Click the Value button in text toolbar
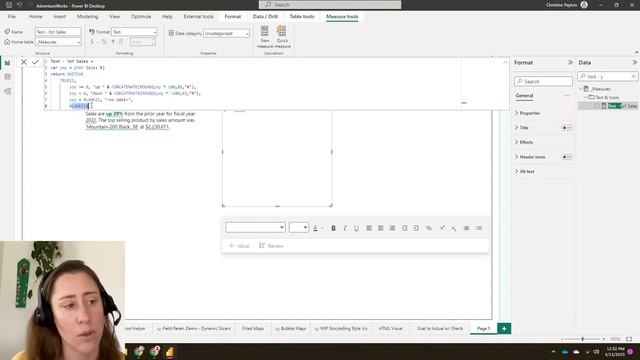The image size is (640, 360). pos(239,246)
